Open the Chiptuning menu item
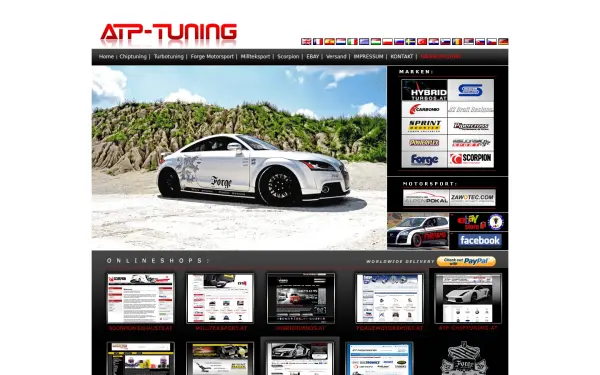Viewport: 600px width, 375px height. click(133, 57)
